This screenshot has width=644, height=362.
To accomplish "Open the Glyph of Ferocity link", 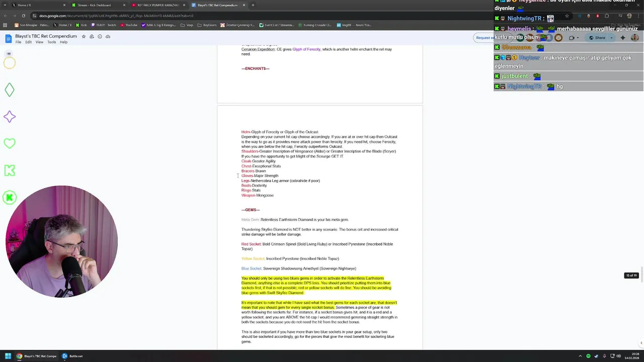I will point(306,49).
